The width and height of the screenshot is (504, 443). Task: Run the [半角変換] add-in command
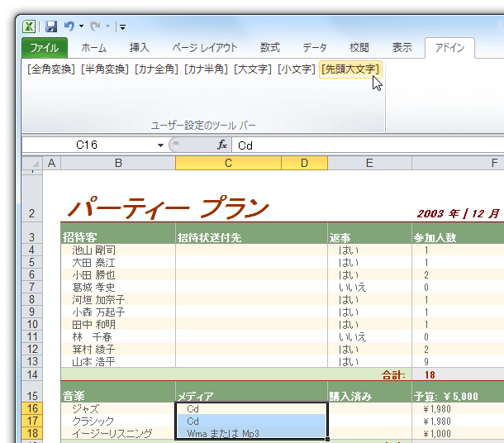(x=105, y=69)
